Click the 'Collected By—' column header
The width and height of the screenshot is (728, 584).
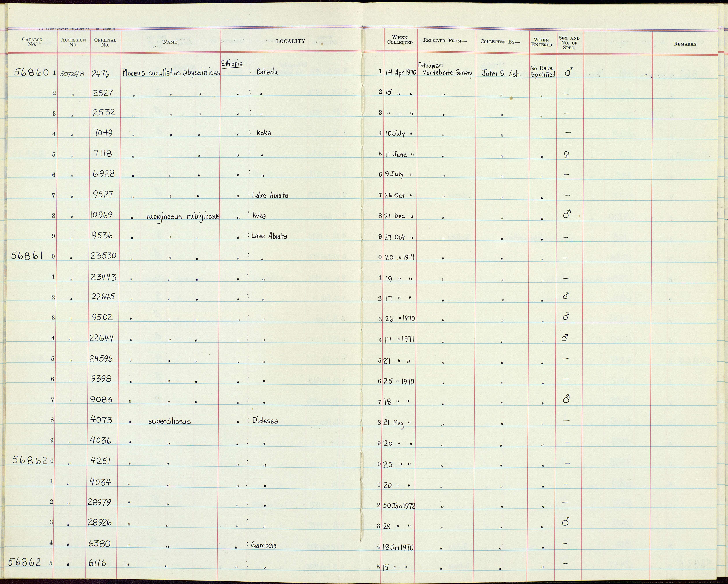(x=500, y=42)
